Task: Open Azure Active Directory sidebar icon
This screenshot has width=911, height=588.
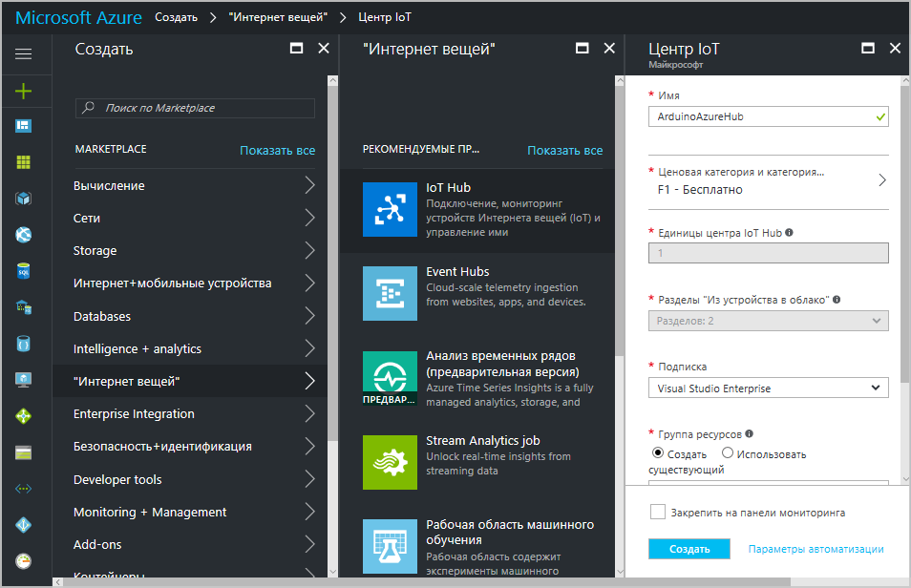Action: point(23,525)
